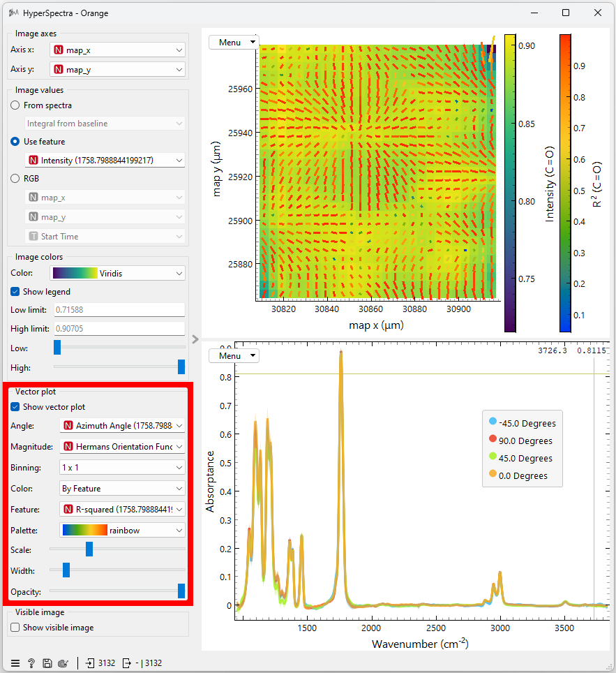Click the Width slider handle

click(66, 570)
